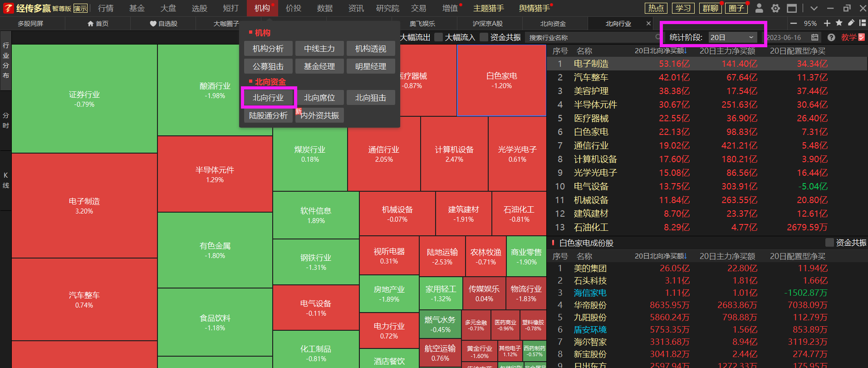Select 内外资共振 option
This screenshot has width=868, height=368.
(319, 115)
